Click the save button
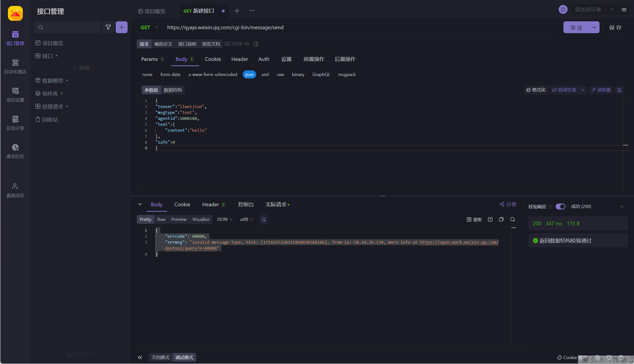The height and width of the screenshot is (364, 634). pos(615,27)
